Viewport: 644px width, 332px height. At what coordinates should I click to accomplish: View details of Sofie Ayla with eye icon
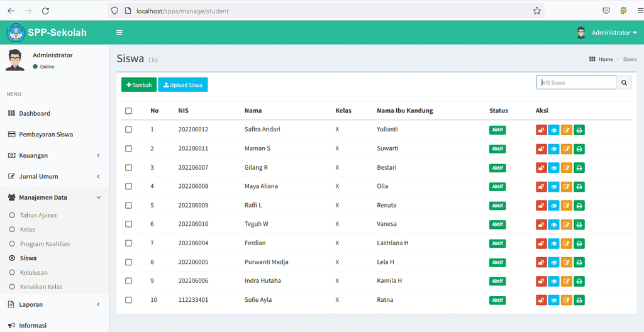(x=553, y=300)
